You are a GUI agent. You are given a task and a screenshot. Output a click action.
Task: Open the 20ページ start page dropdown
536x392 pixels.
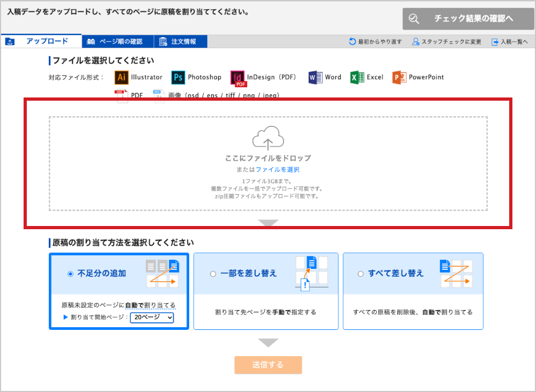(152, 318)
